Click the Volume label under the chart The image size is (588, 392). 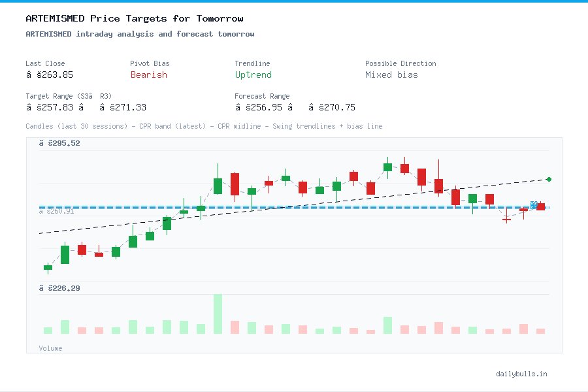(50, 348)
